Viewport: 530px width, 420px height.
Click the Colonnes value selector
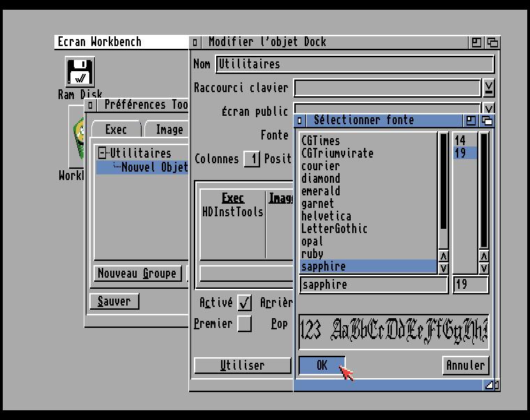[251, 159]
